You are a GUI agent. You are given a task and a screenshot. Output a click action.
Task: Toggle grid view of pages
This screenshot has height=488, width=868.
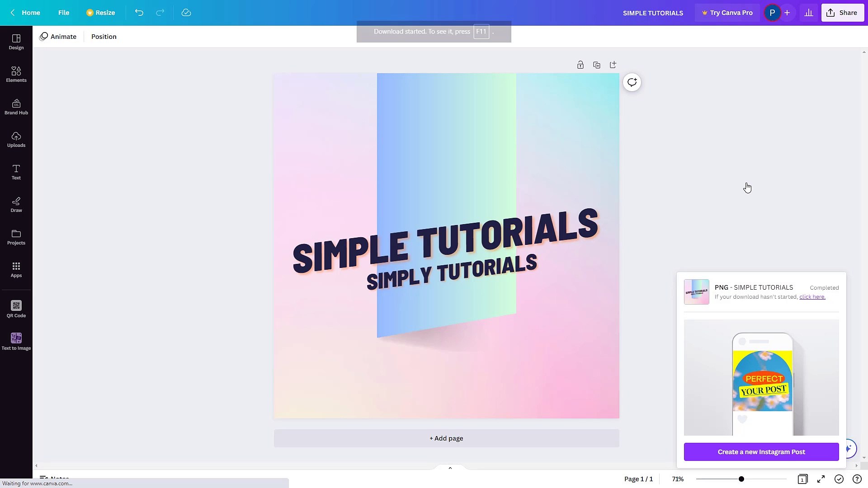(802, 479)
